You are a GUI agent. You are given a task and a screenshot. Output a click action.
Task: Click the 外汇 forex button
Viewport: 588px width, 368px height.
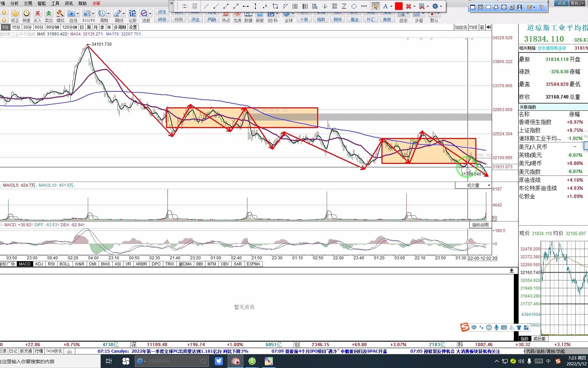pos(371,20)
